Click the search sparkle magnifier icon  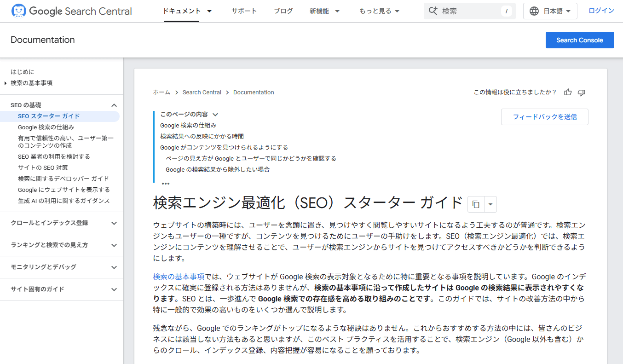pos(433,11)
